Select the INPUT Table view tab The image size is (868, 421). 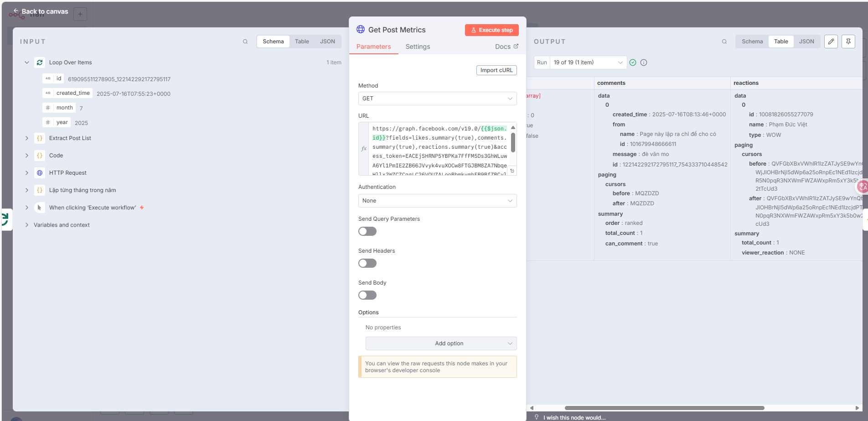302,42
